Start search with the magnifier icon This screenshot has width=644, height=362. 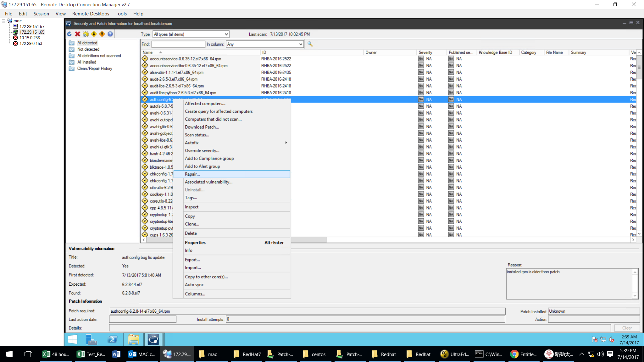(x=310, y=44)
